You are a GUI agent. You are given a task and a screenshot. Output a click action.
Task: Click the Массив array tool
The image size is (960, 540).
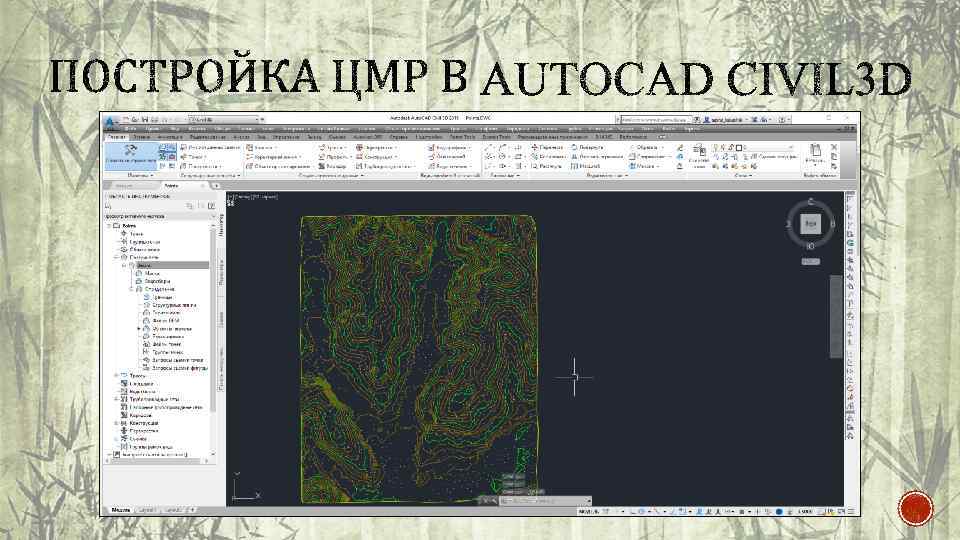tap(645, 166)
